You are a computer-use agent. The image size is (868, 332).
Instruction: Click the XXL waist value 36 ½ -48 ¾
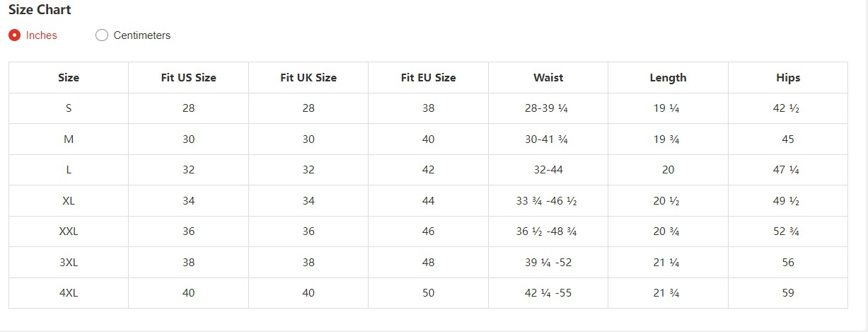[547, 231]
